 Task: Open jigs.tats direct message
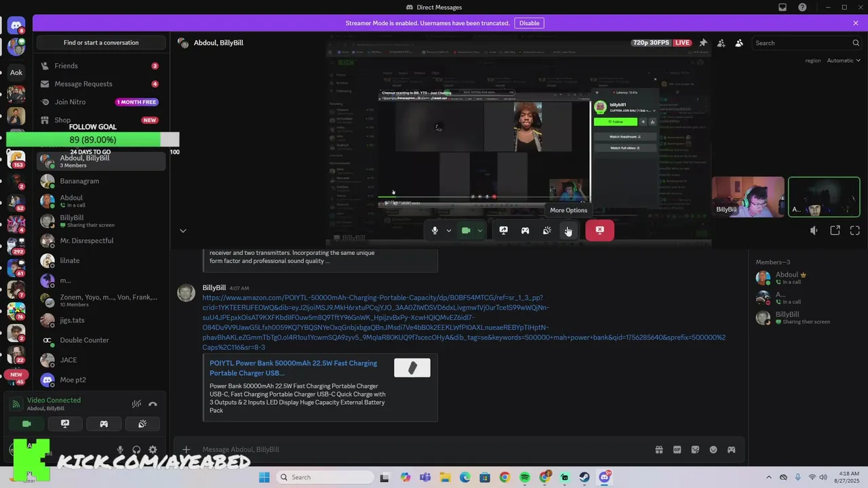click(101, 320)
